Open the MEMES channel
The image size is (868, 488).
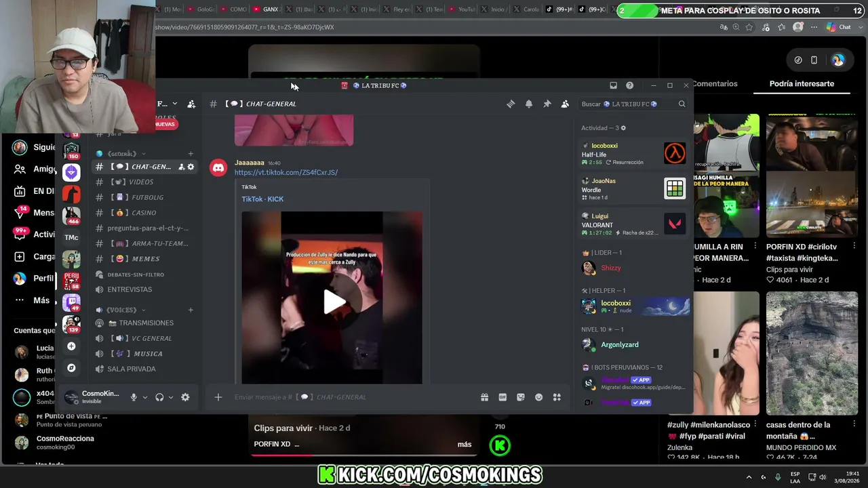click(144, 259)
